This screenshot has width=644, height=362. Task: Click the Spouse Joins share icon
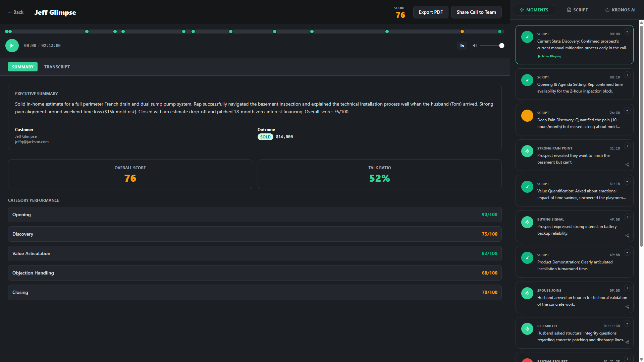coord(627,307)
